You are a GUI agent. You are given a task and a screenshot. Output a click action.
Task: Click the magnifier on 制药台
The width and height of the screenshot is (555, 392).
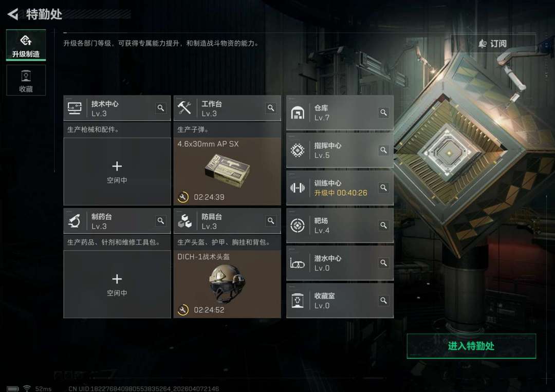point(161,221)
